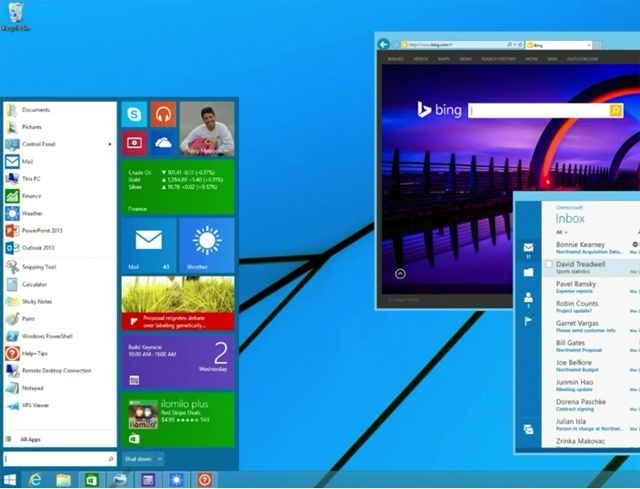The image size is (640, 489).
Task: Open the Mail app folders icon
Action: pyautogui.click(x=529, y=272)
